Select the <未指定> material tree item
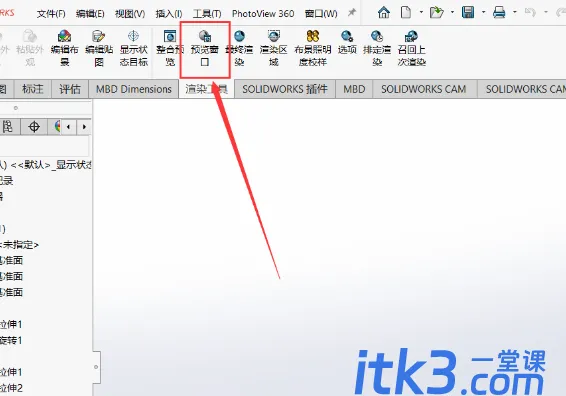566x396 pixels. (x=19, y=245)
